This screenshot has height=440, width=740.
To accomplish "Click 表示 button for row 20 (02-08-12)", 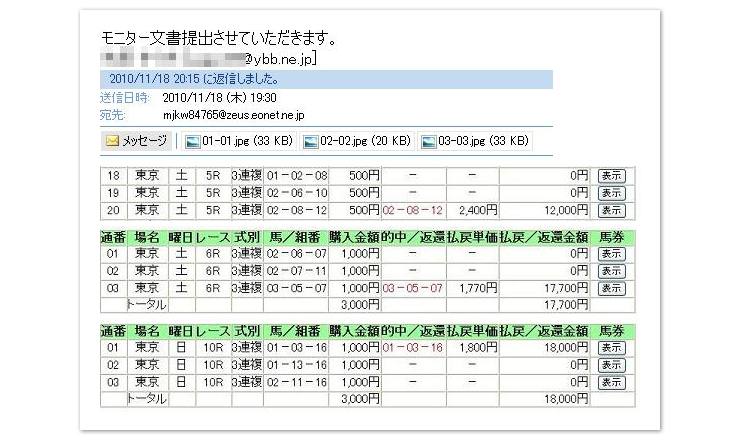I will pos(610,209).
